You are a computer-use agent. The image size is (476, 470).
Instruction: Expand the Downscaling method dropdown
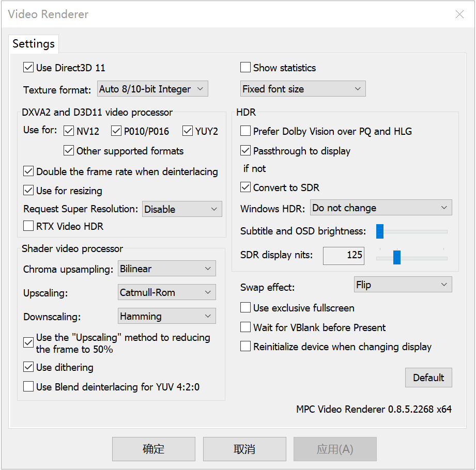click(166, 316)
